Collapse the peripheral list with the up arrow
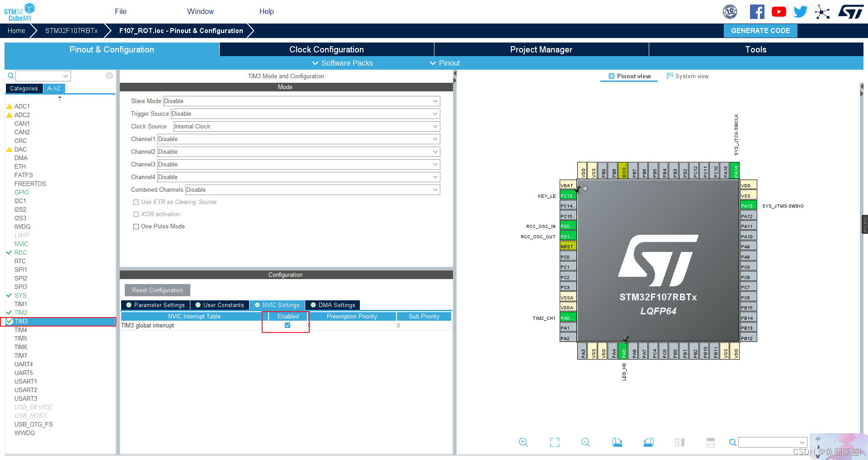The width and height of the screenshot is (868, 460). (x=60, y=98)
